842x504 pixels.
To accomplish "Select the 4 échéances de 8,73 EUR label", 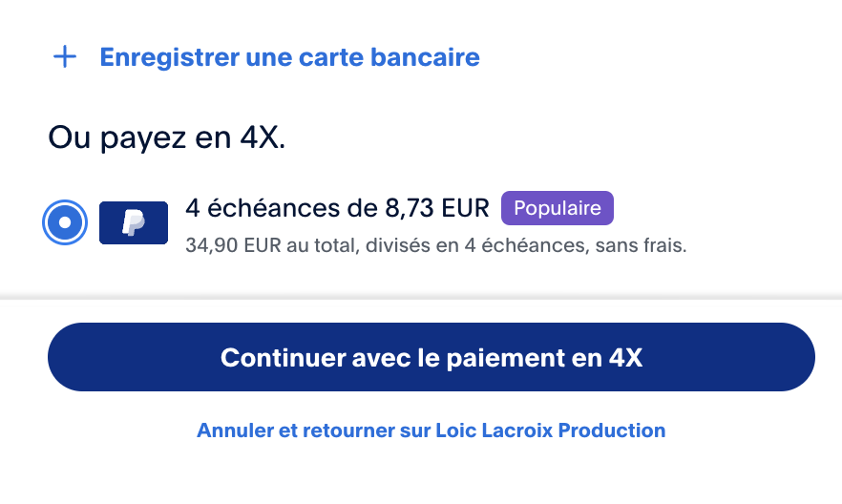I will pyautogui.click(x=338, y=208).
